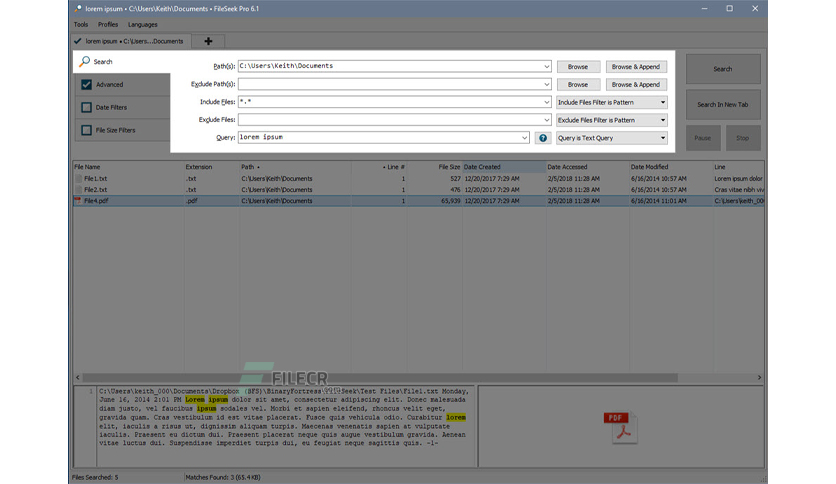Viewport: 836px width, 484px height.
Task: Click the File2.txt text file icon
Action: tap(79, 190)
